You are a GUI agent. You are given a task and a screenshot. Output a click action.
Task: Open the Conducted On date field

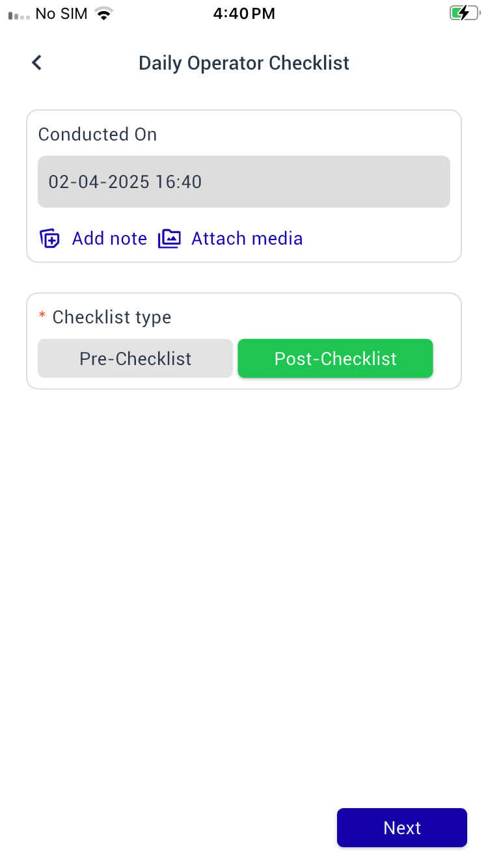tap(244, 182)
